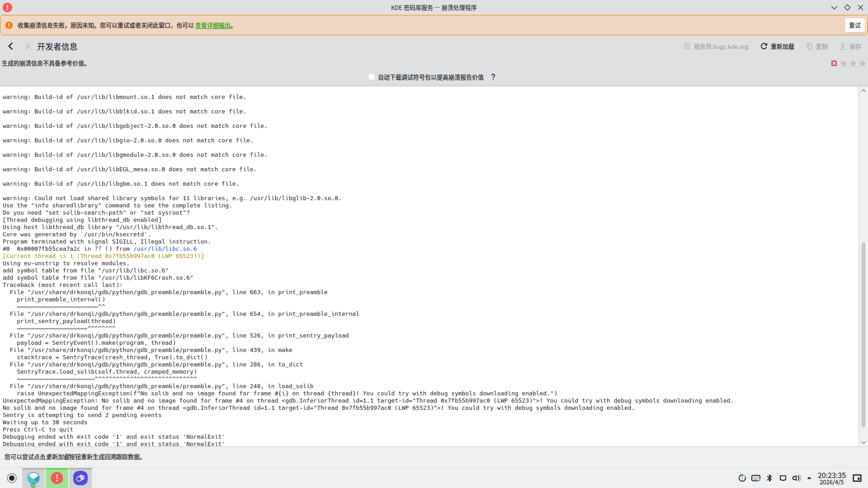
Task: Expand hidden system tray icons arrow
Action: (809, 478)
